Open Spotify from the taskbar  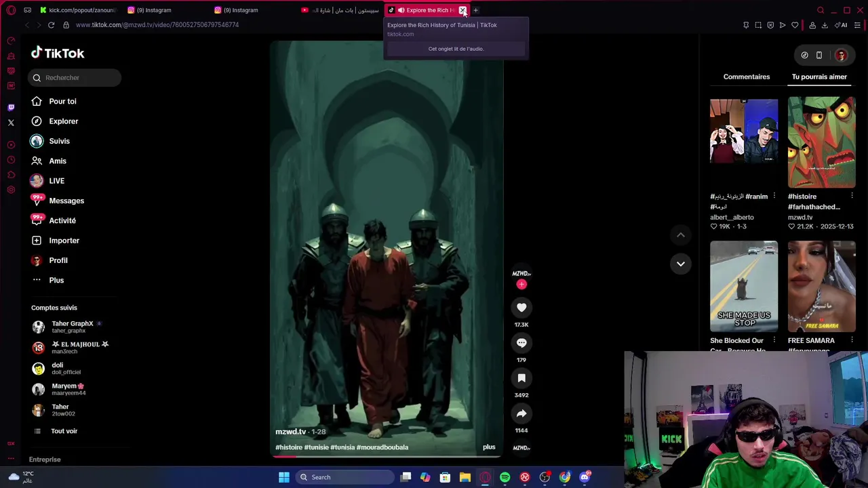[505, 477]
